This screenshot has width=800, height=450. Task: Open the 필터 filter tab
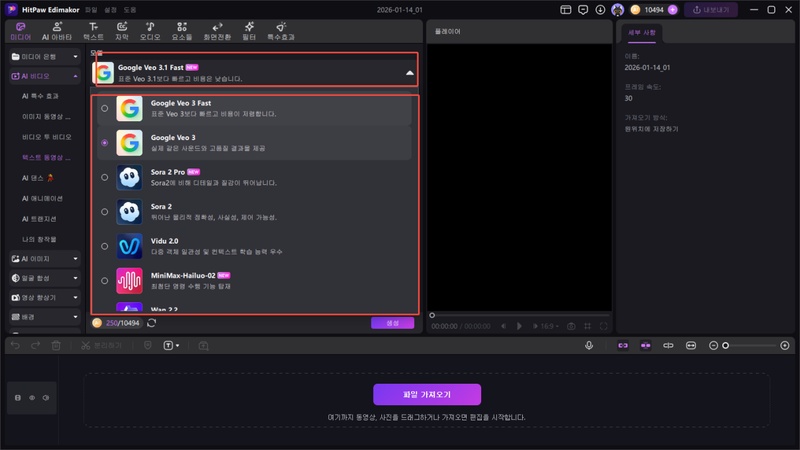click(249, 31)
